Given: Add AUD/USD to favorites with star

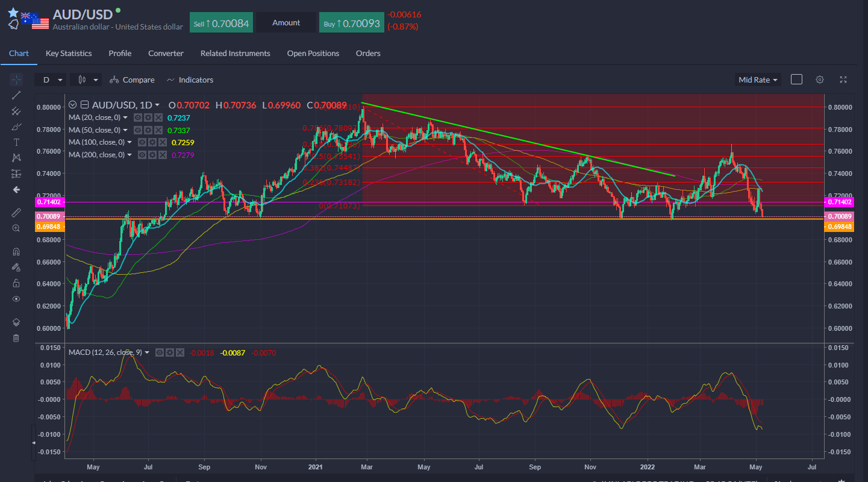Looking at the screenshot, I should click(13, 12).
